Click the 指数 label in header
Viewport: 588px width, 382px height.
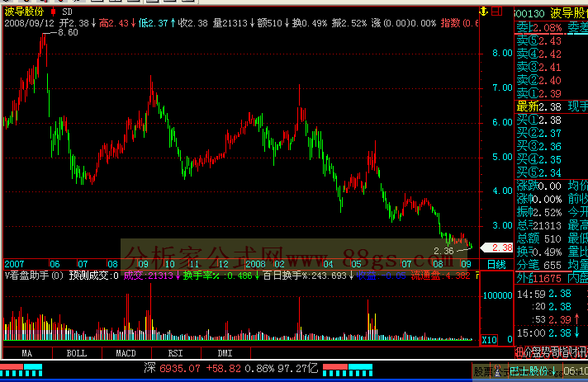(450, 23)
